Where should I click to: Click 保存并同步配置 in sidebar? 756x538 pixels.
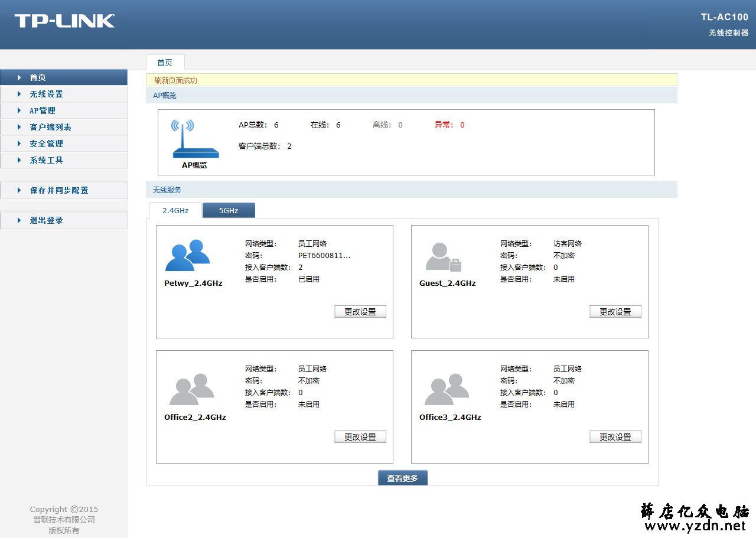click(64, 190)
